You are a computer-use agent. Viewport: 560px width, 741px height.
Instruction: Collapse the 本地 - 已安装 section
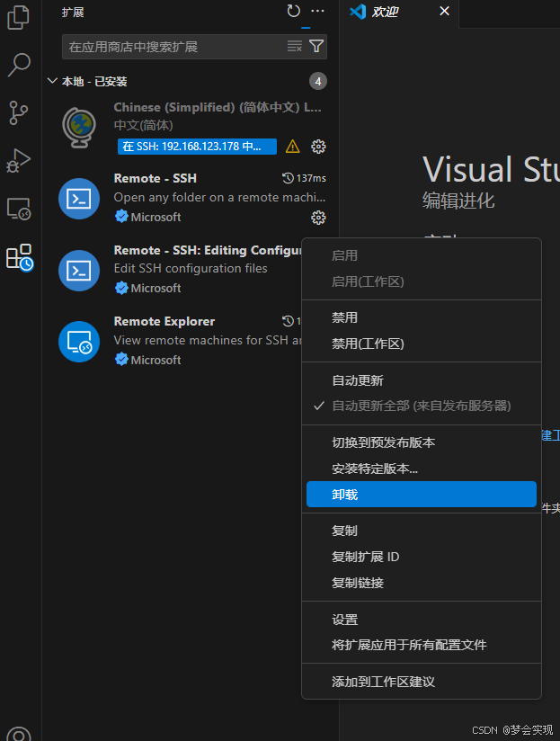point(52,81)
